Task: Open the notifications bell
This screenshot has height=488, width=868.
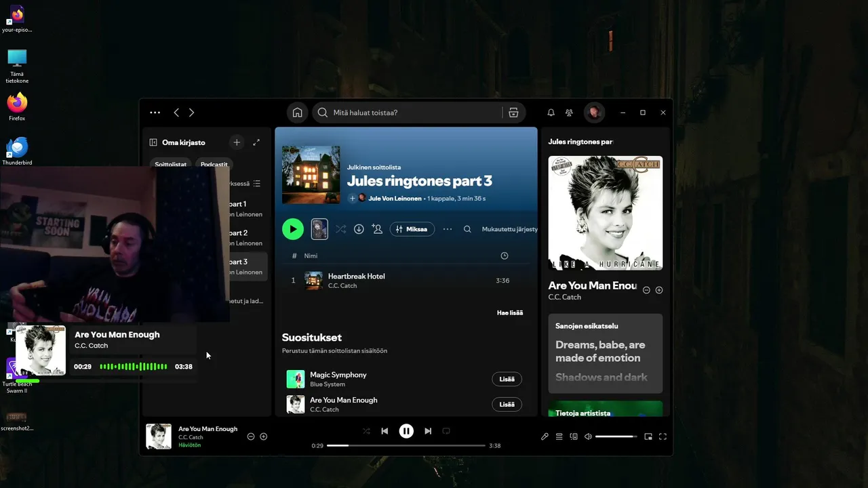Action: coord(551,113)
